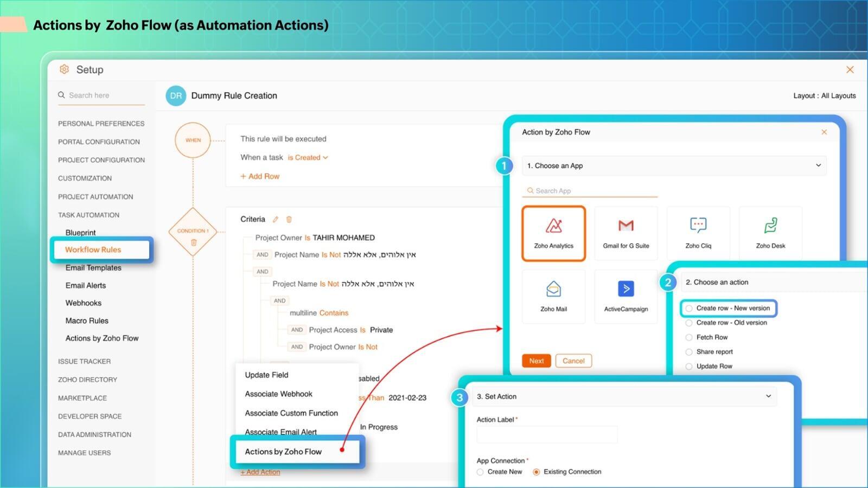Open Project Configuration section
Viewport: 868px width, 488px height.
101,160
